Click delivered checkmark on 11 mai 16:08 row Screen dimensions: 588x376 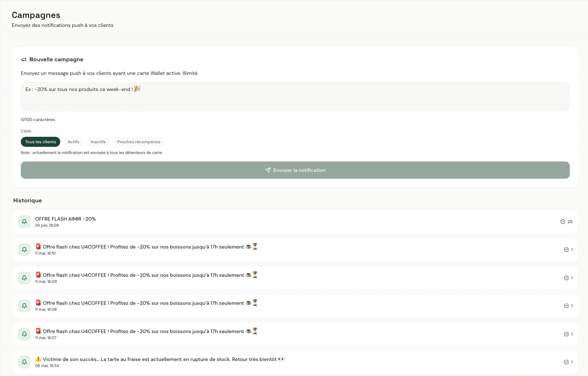coord(566,306)
